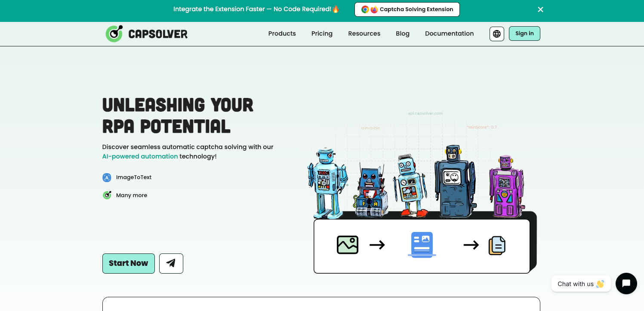Click the Sign in button
Image resolution: width=644 pixels, height=311 pixels.
click(x=524, y=34)
